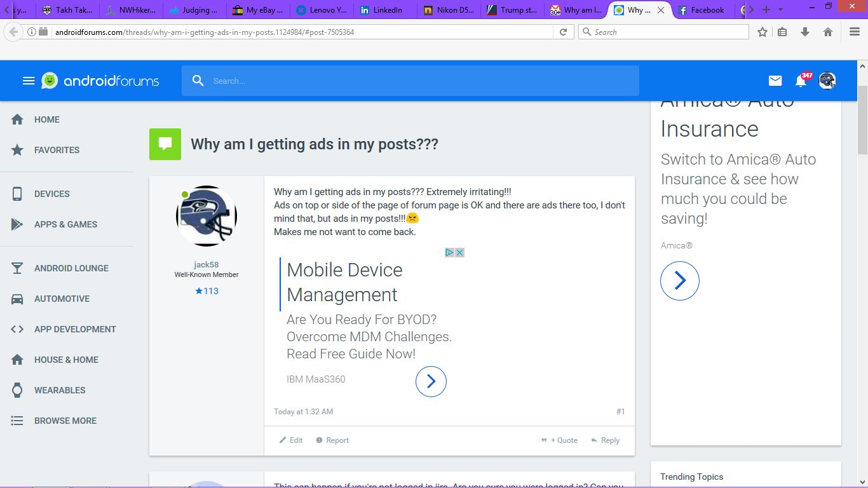The height and width of the screenshot is (488, 868).
Task: Click the Edit link under the post
Action: pyautogui.click(x=291, y=440)
